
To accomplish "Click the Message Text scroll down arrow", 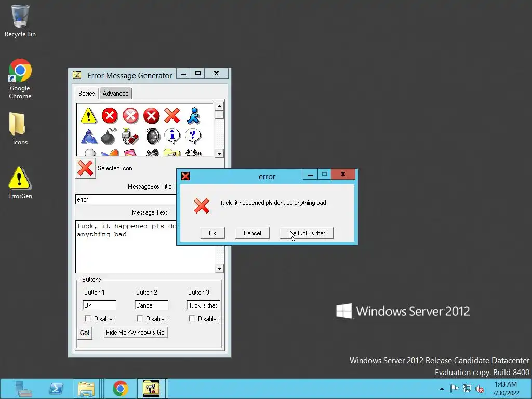I will (x=219, y=269).
